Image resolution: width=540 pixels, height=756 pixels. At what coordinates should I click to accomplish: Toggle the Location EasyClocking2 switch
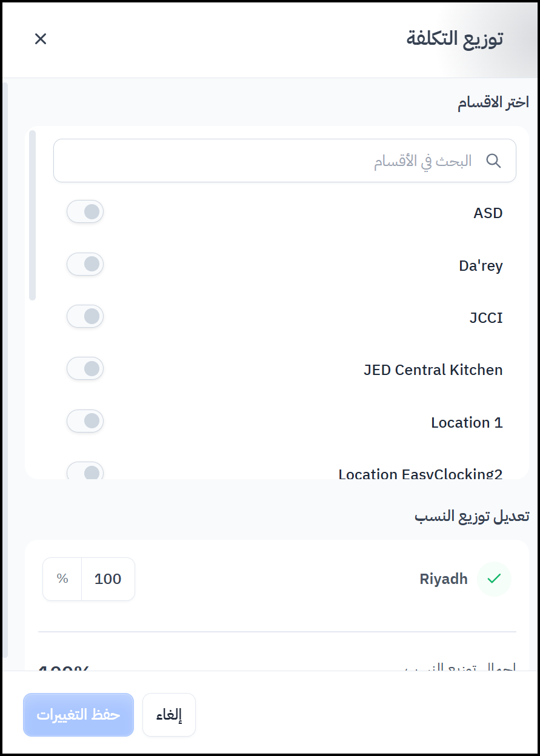tap(85, 471)
